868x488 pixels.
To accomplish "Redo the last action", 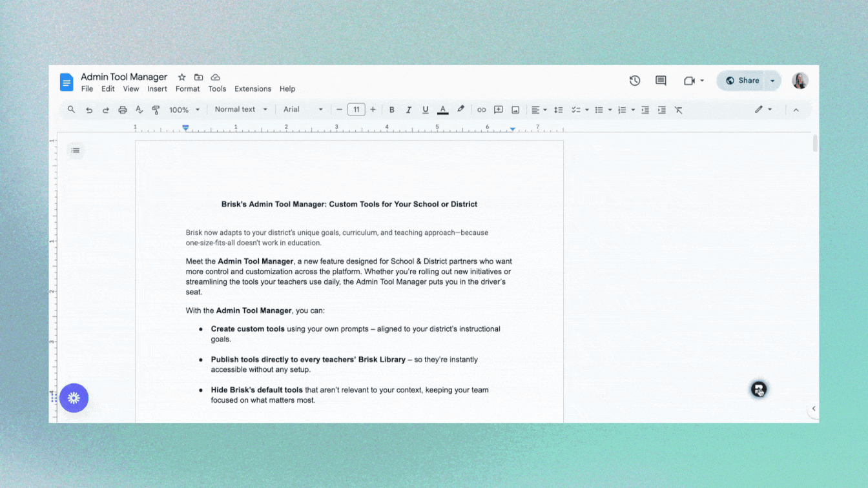I will click(x=106, y=110).
